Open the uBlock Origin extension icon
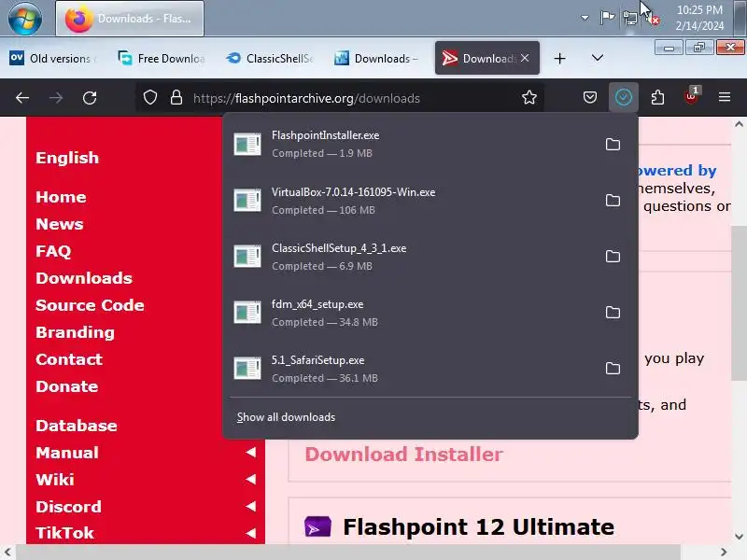This screenshot has width=747, height=560. click(691, 97)
